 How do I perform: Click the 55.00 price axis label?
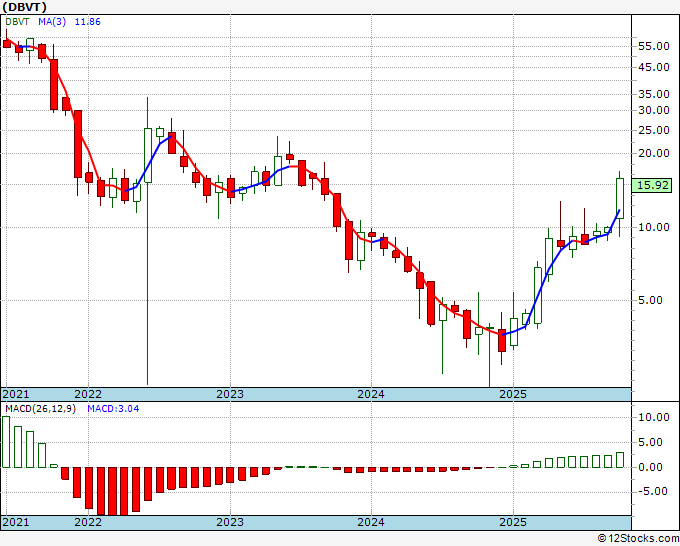tap(654, 46)
